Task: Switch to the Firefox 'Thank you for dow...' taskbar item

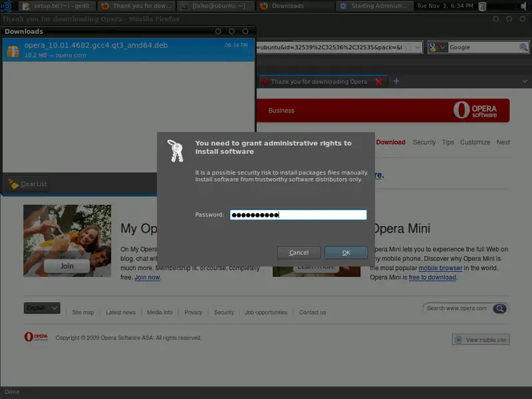Action: point(137,6)
